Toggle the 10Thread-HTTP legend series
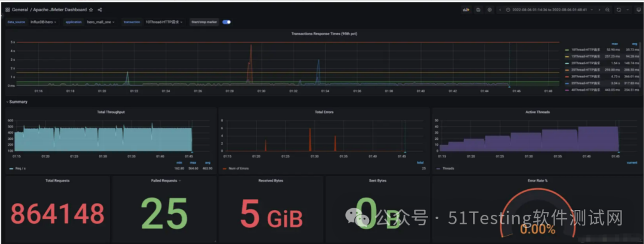 point(586,49)
